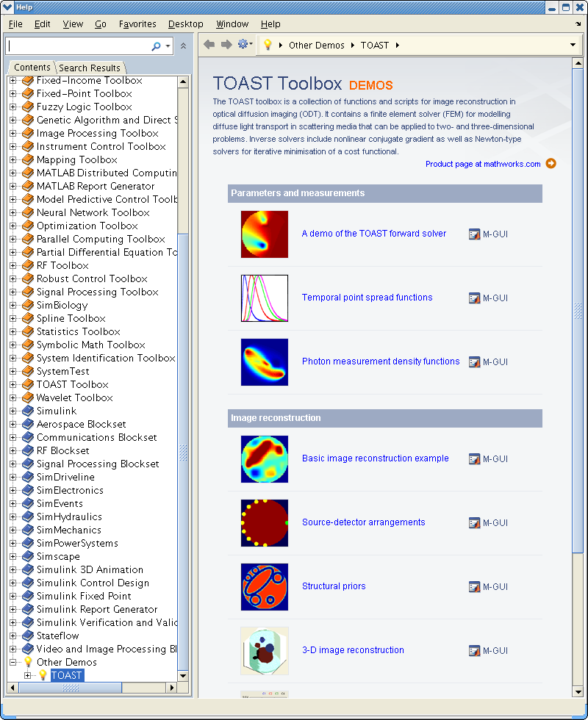This screenshot has height=720, width=588.
Task: Click the Structural priors thumbnail image
Action: 265,587
